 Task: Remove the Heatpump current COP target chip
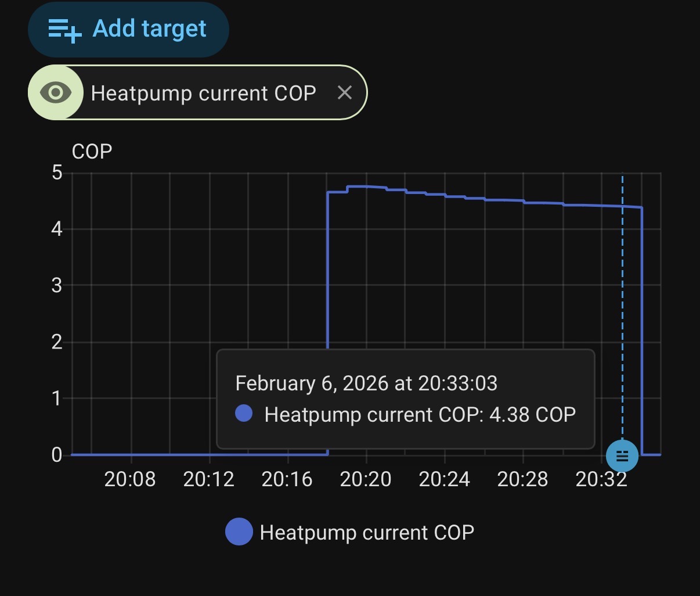(x=345, y=92)
